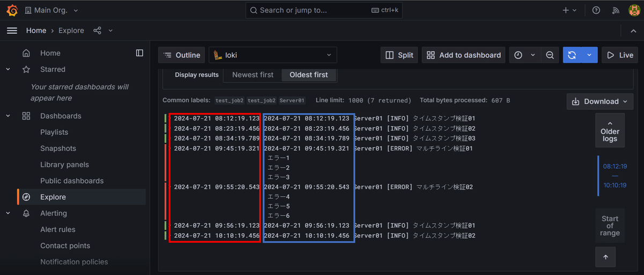Viewport: 644px width, 275px height.
Task: Open the Starred section
Action: click(x=53, y=69)
